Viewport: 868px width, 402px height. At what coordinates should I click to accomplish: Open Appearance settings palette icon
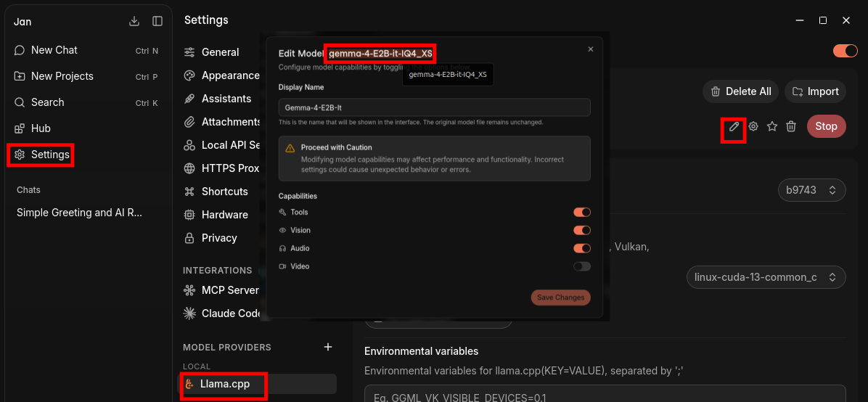189,76
